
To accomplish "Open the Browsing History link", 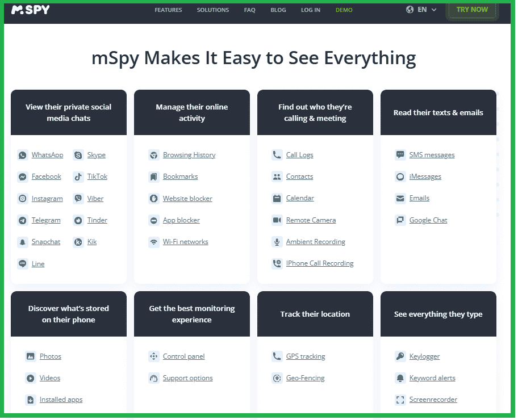I will 189,155.
